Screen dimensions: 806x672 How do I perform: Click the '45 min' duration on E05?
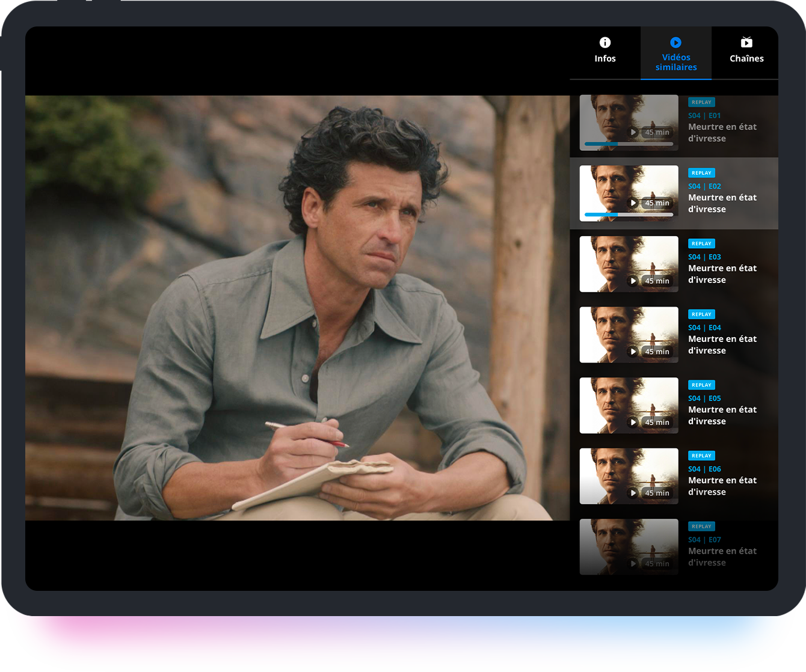coord(657,423)
